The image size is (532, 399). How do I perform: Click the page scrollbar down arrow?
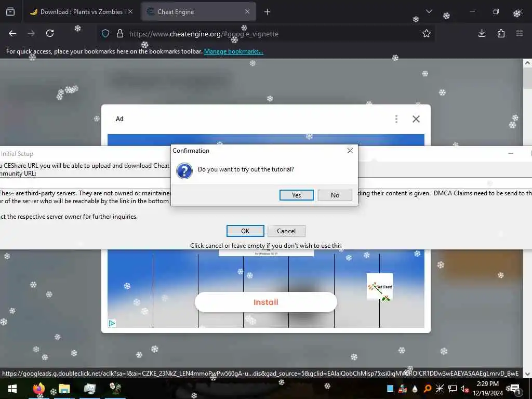(527, 374)
